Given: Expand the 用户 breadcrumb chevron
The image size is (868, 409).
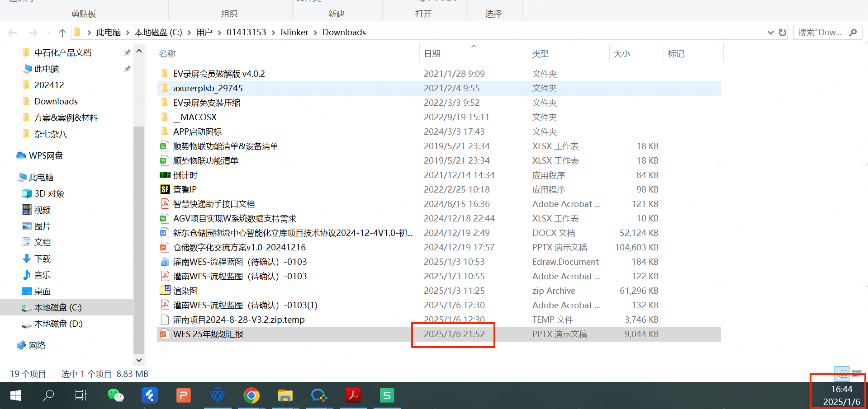Looking at the screenshot, I should (x=219, y=33).
